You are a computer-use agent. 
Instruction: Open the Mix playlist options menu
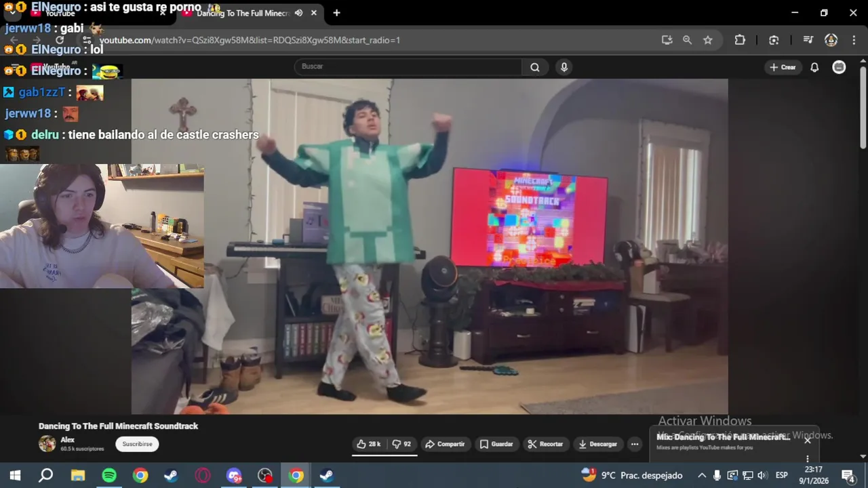pos(808,458)
